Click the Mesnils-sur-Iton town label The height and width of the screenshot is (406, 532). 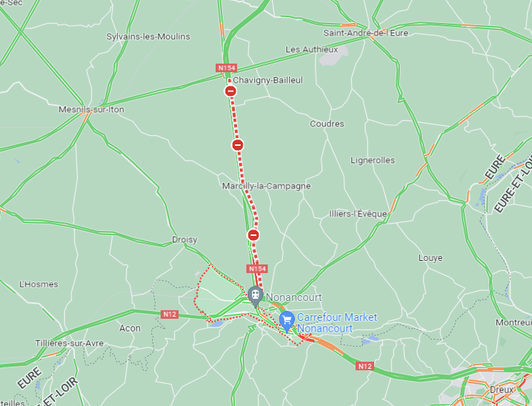(91, 109)
